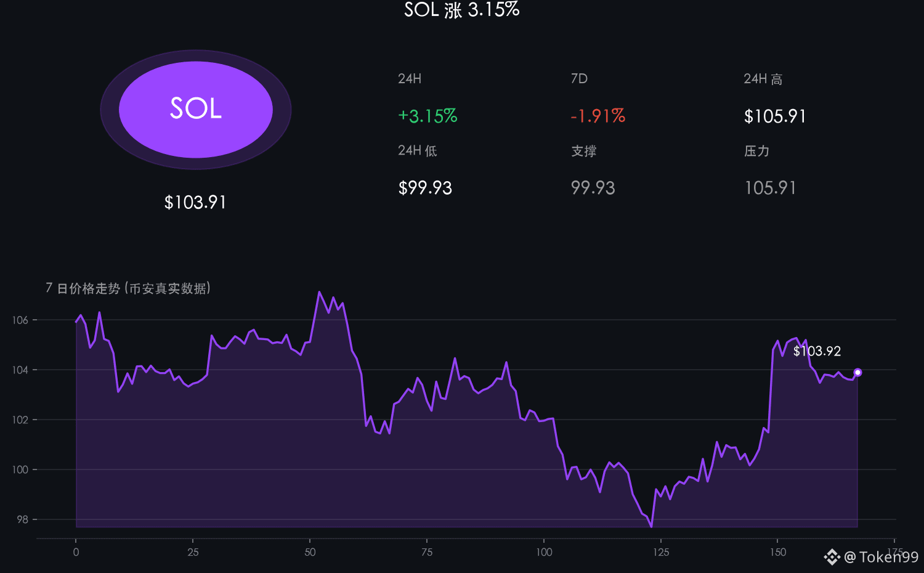
Task: Click the 支撑 support label
Action: 583,151
